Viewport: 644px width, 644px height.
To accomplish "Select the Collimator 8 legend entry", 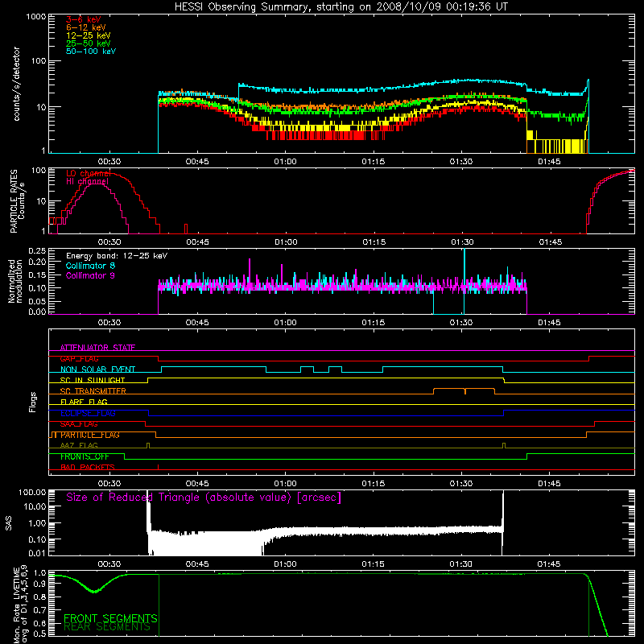I will (90, 266).
